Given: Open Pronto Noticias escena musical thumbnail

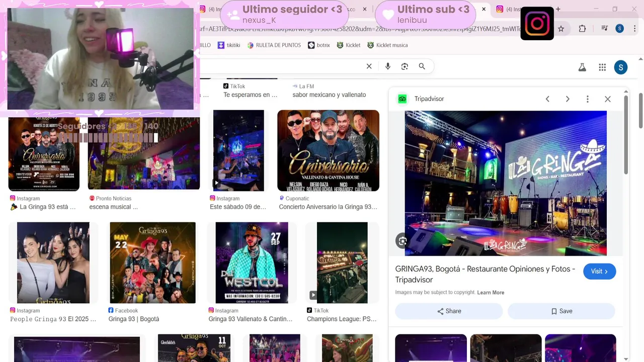Looking at the screenshot, I should click(x=144, y=153).
